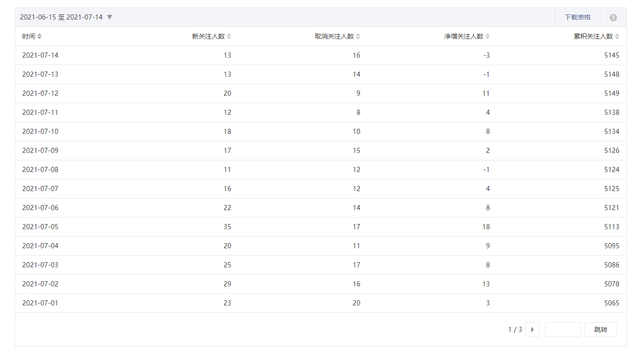Click cumulative followers value 5134
Viewport: 644px width, 357px height.
(x=611, y=132)
